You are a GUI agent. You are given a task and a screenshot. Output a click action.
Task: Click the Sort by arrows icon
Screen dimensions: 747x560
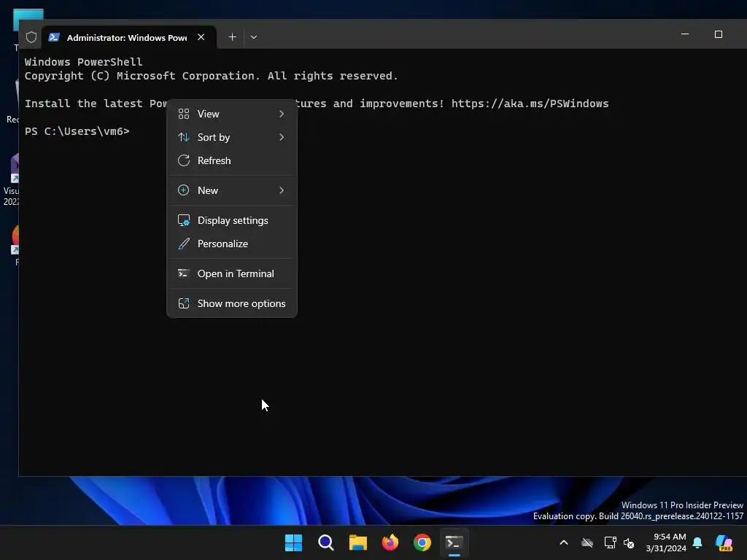[x=183, y=137]
